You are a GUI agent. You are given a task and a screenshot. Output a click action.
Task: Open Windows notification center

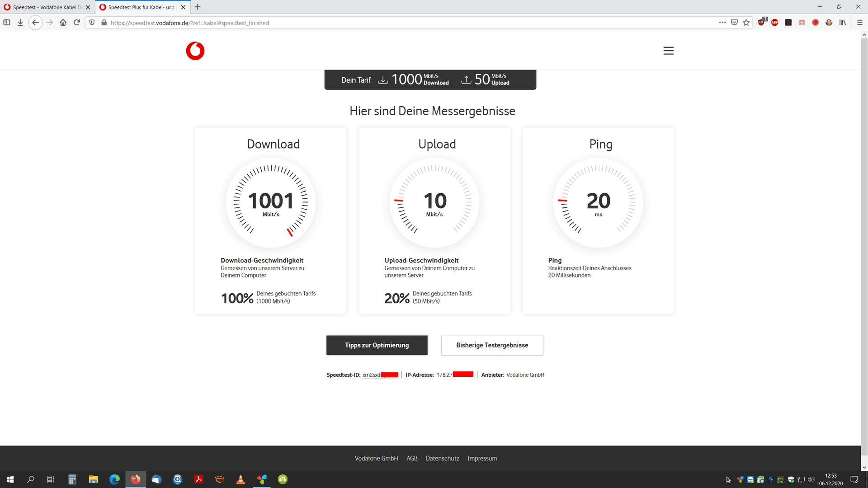pos(854,479)
